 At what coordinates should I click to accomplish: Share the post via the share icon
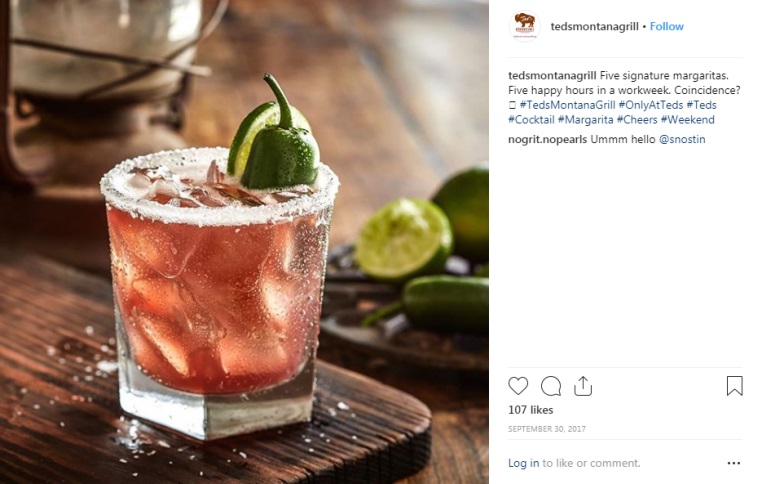583,386
